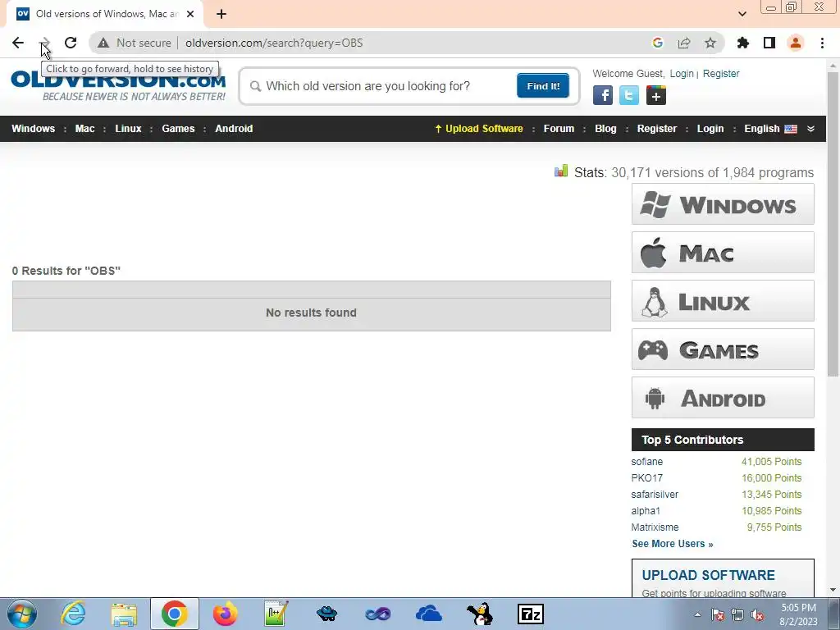Open OldVersion's Twitter icon
The width and height of the screenshot is (840, 630).
pos(629,95)
